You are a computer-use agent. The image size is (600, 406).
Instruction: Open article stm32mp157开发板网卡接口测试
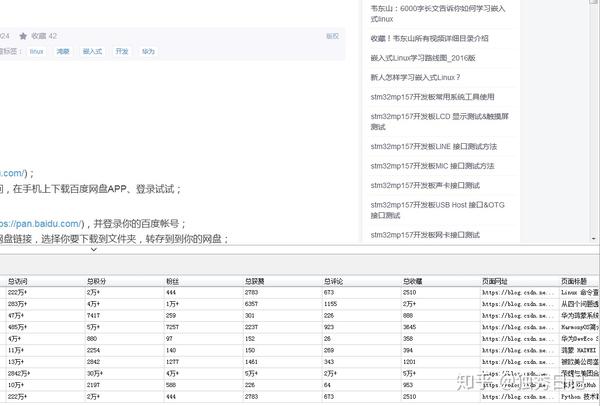(425, 235)
